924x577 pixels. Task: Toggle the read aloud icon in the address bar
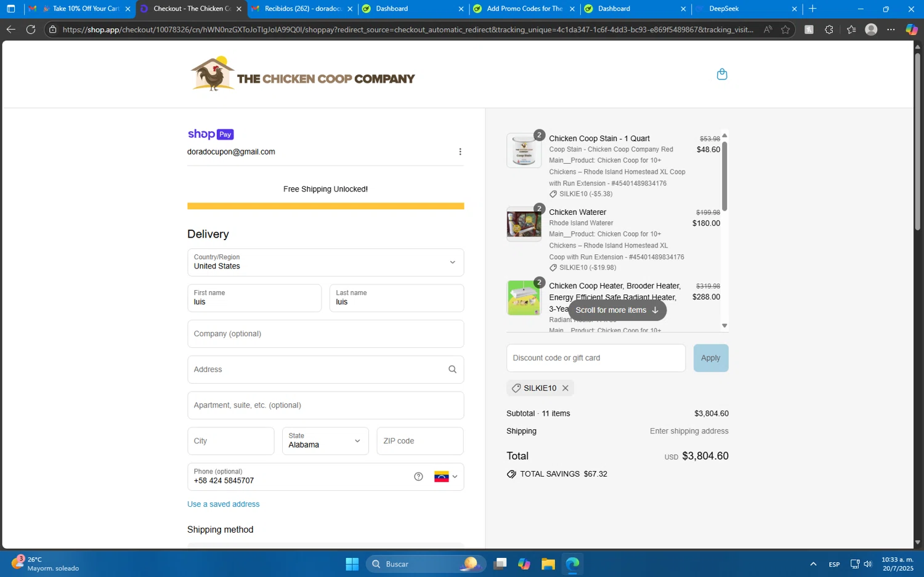[768, 30]
